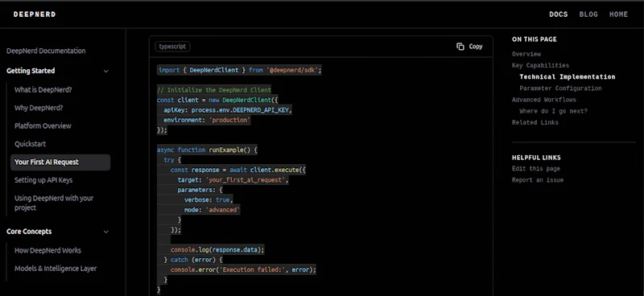The height and width of the screenshot is (296, 644).
Task: Click the console.log(response.data) line
Action: coord(217,249)
